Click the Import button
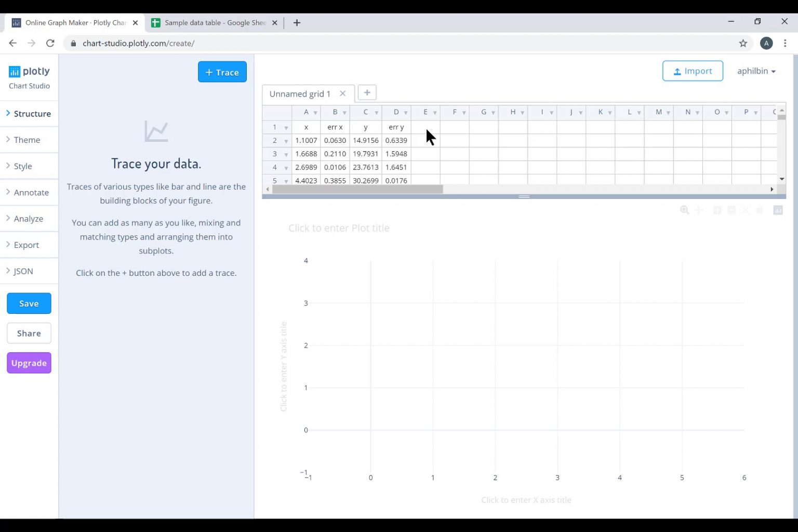Image resolution: width=798 pixels, height=532 pixels. [693, 71]
